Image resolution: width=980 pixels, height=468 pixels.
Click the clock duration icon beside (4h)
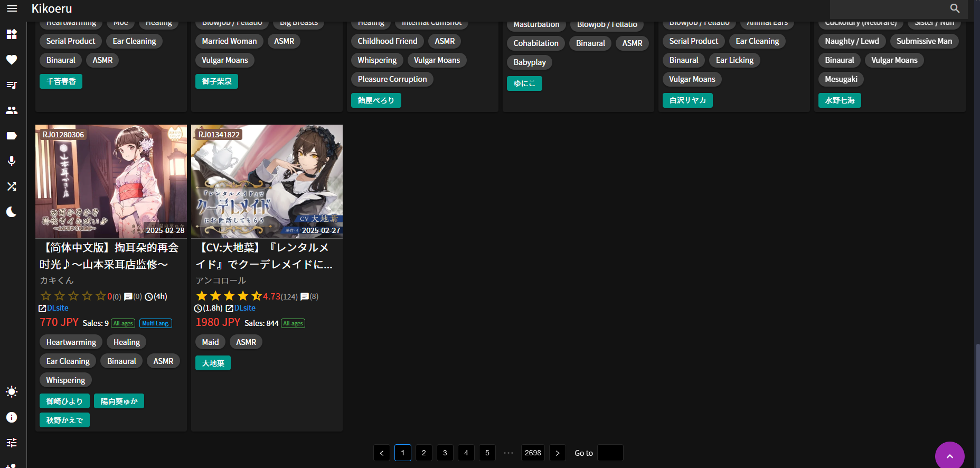[x=149, y=296]
